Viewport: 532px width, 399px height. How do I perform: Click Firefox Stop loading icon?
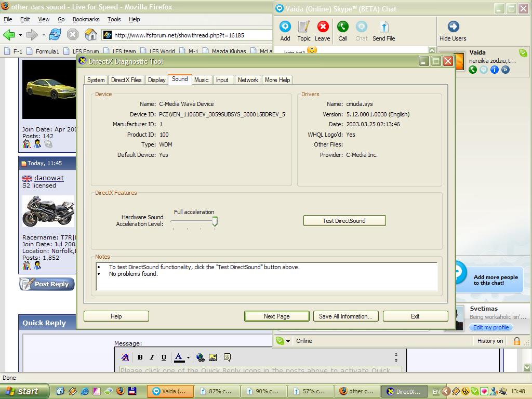[73, 35]
